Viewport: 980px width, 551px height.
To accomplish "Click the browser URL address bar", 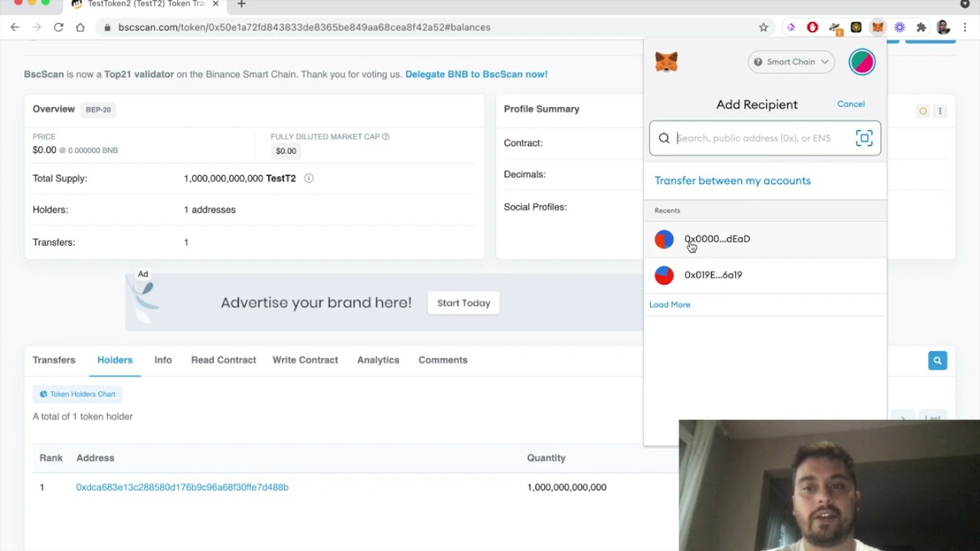I will click(429, 28).
